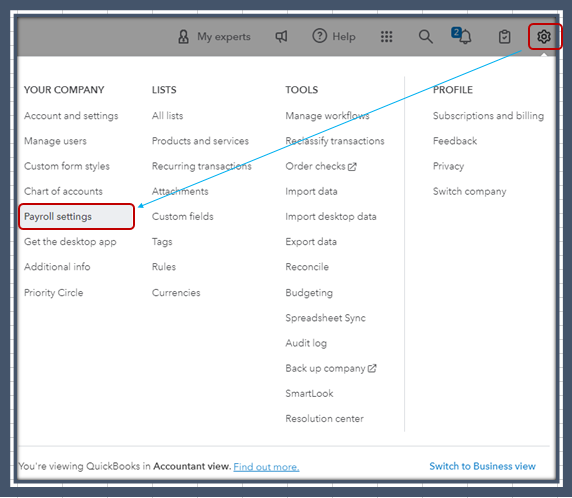This screenshot has height=498, width=572.
Task: Open the settings gear icon
Action: tap(544, 36)
